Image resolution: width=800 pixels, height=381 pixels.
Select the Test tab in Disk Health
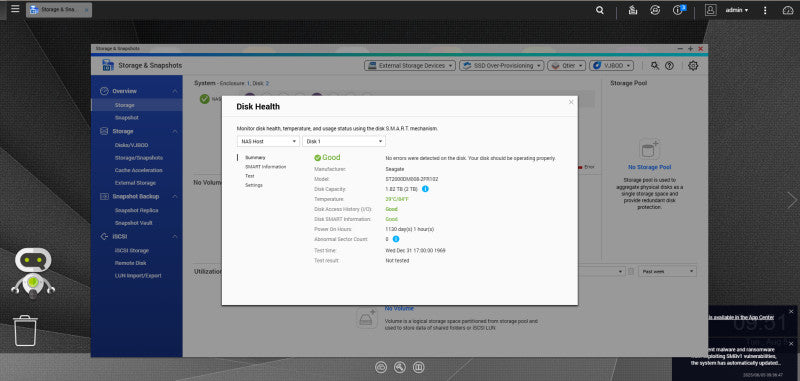tap(249, 176)
